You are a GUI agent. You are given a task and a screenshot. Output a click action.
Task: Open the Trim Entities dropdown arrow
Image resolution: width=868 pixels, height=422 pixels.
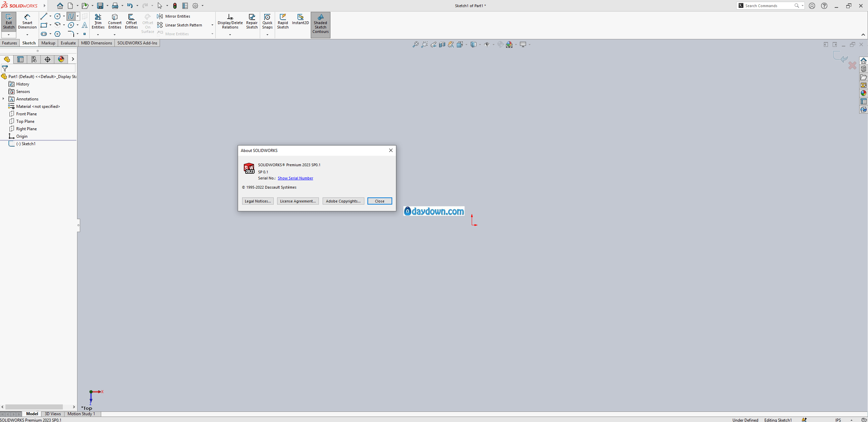98,35
